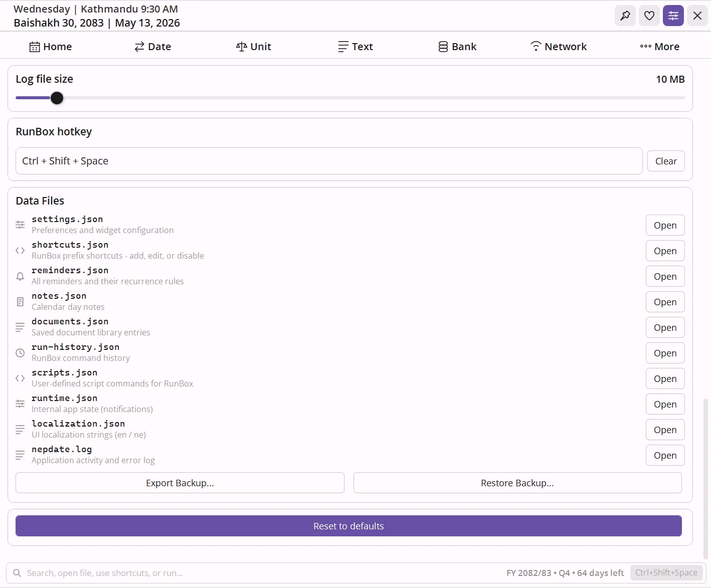Open scripts.json file
Viewport: 711px width, 588px height.
[x=665, y=378]
